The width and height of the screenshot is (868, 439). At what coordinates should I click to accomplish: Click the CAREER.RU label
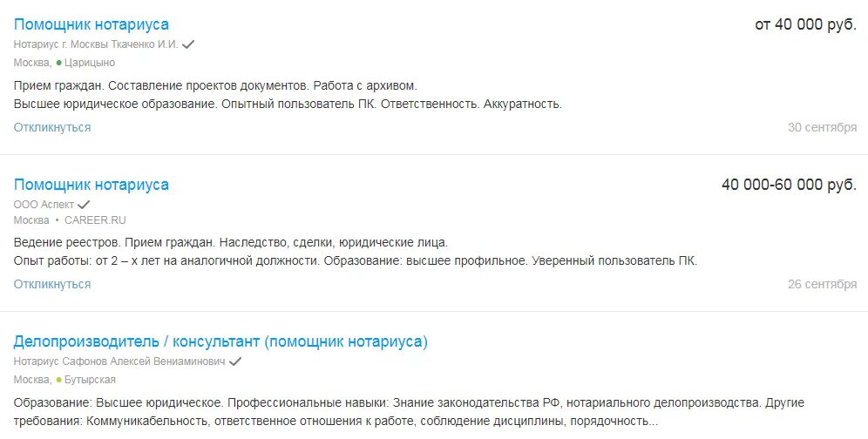(x=95, y=220)
